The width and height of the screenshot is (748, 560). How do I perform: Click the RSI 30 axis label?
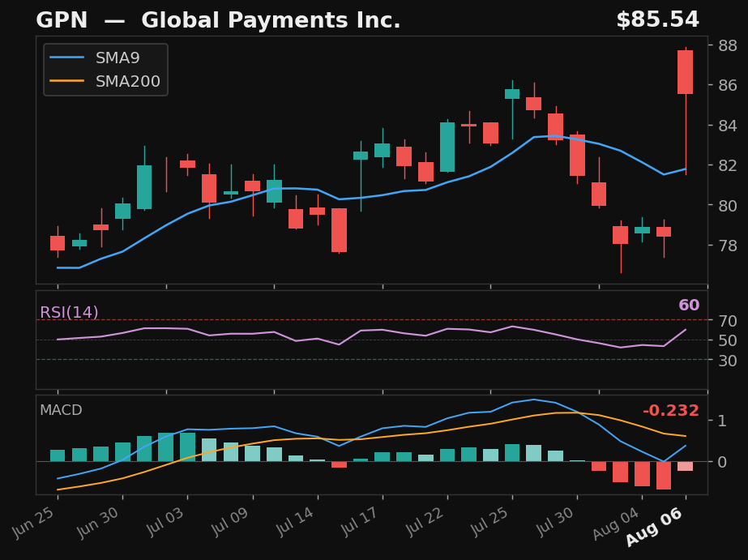point(728,361)
